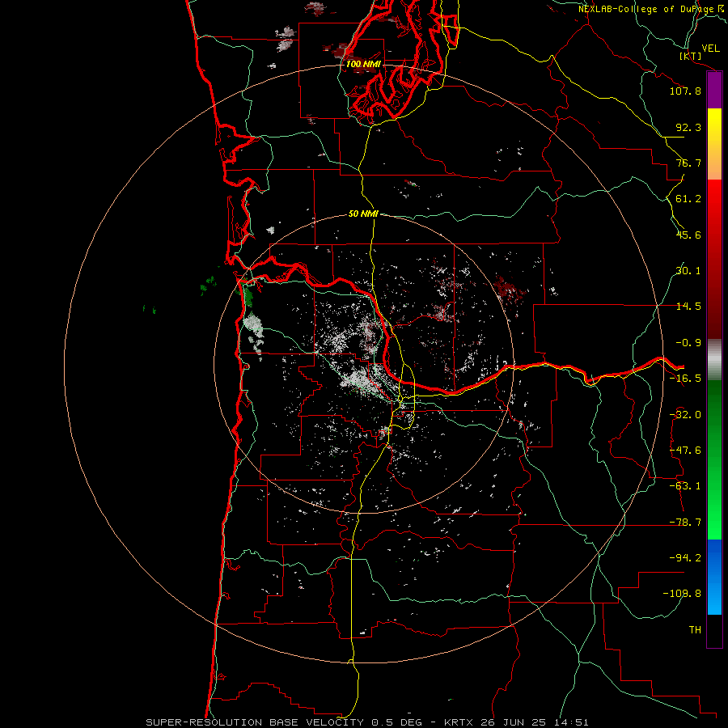
Task: Select the -78.7 legend value
Action: pos(685,523)
